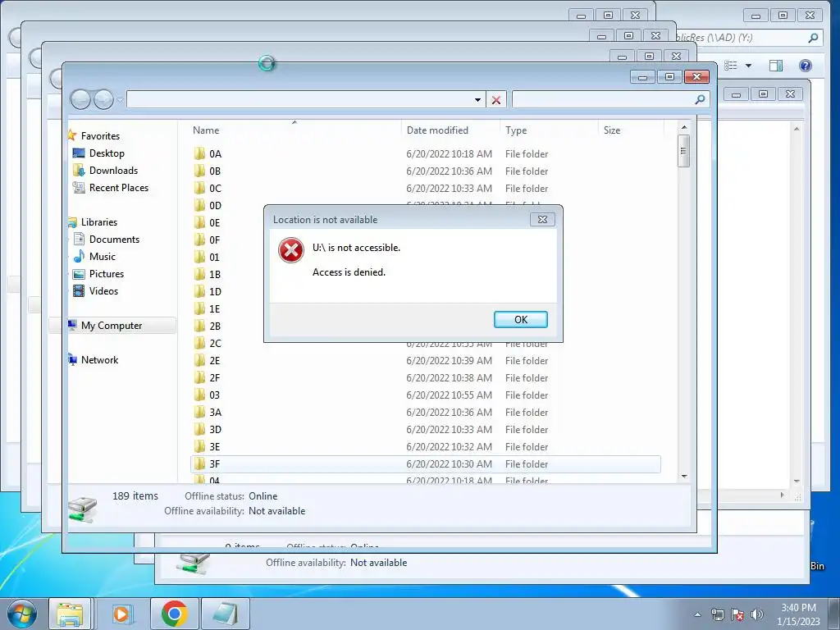
Task: Click the address bar field
Action: coord(300,99)
